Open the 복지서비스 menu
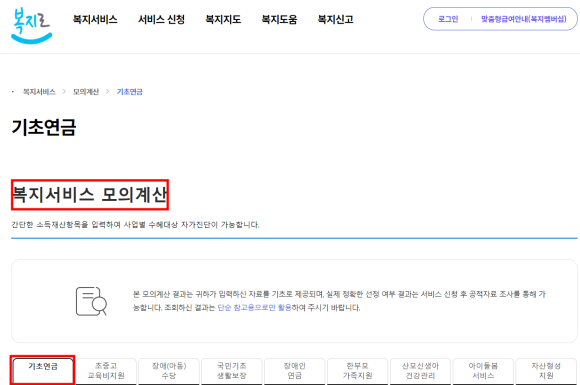 [x=95, y=19]
